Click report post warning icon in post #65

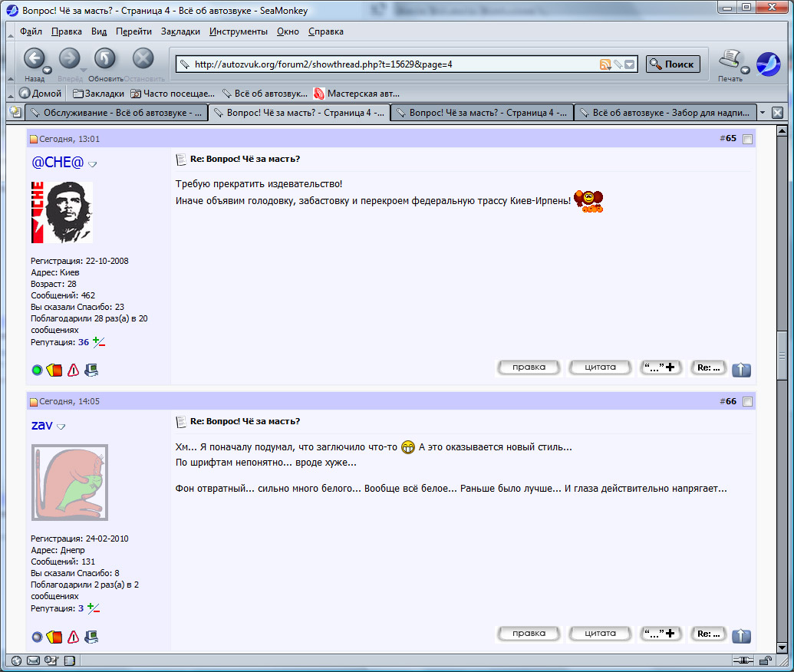coord(73,371)
